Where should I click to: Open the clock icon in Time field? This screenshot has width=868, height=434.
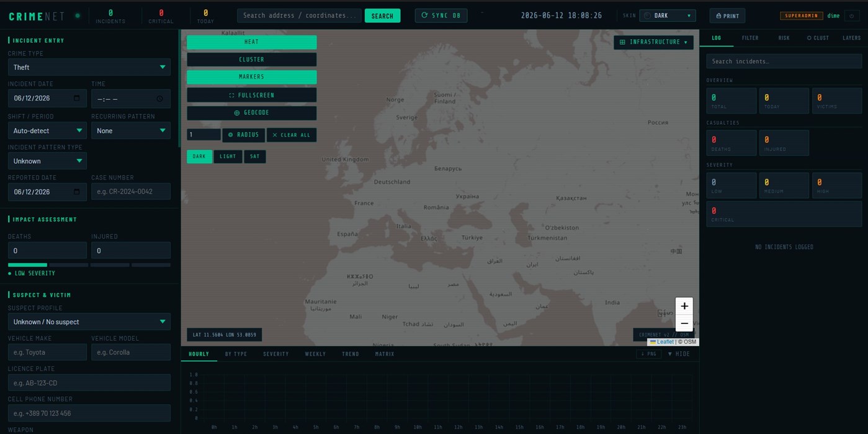pos(160,99)
